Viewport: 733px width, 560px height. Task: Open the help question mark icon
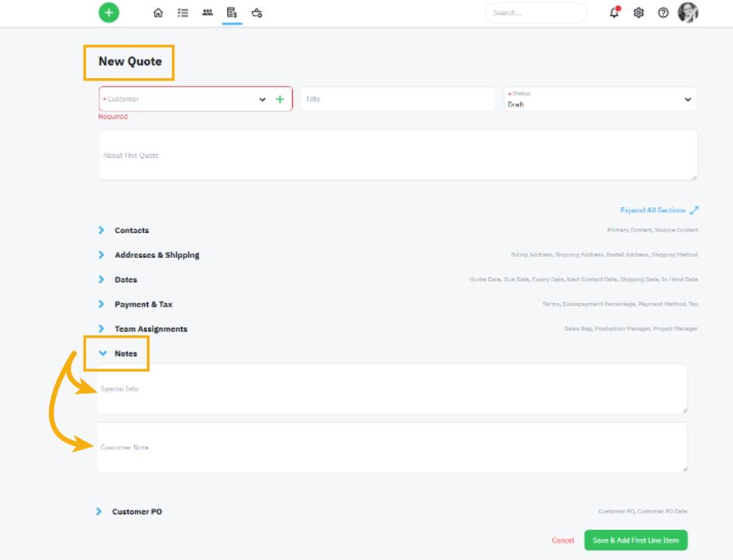663,12
